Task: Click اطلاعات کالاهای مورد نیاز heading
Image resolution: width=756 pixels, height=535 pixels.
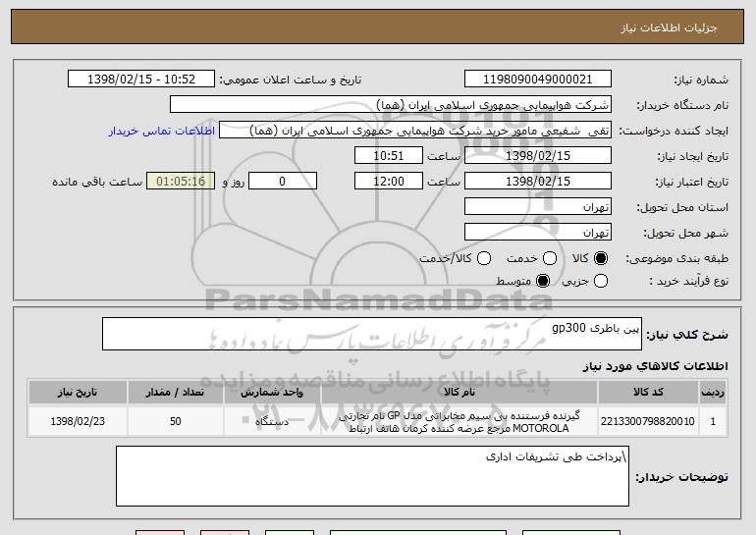Action: point(656,366)
